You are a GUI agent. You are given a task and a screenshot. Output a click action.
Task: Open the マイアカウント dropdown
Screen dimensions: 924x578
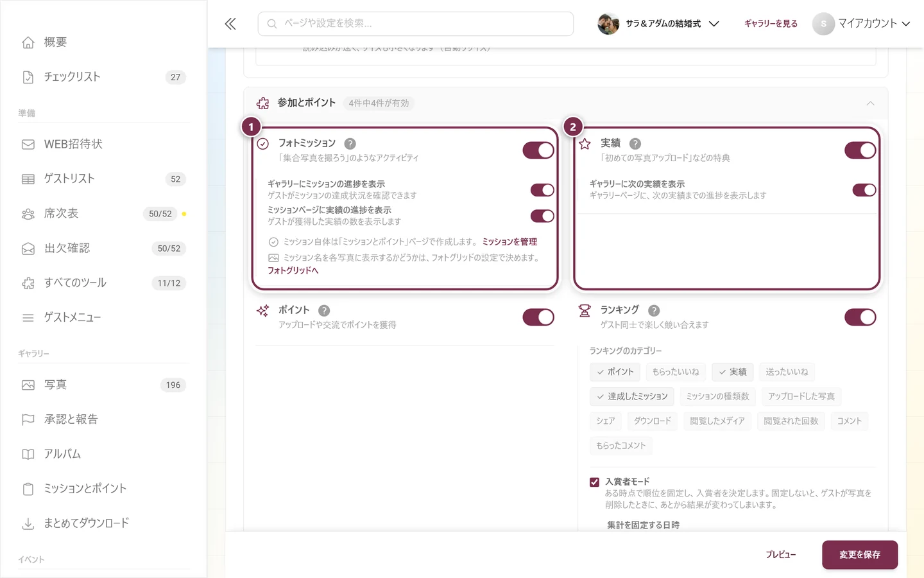pos(862,24)
